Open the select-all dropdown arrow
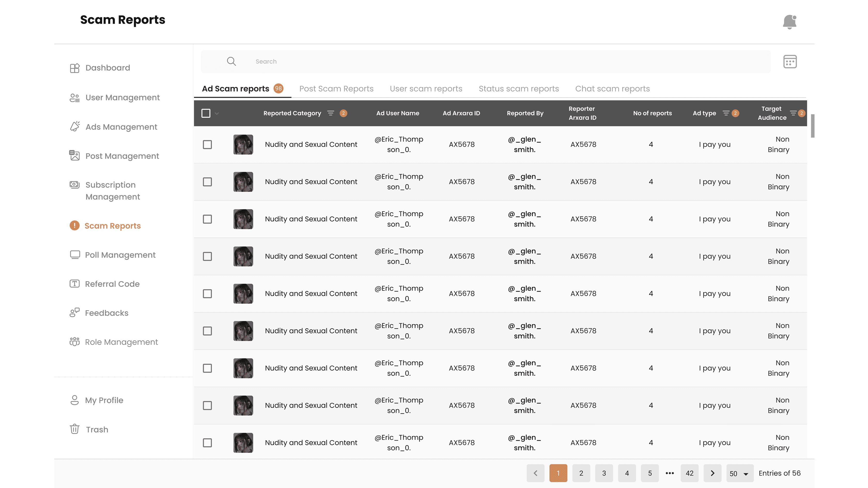The height and width of the screenshot is (488, 868). click(217, 114)
